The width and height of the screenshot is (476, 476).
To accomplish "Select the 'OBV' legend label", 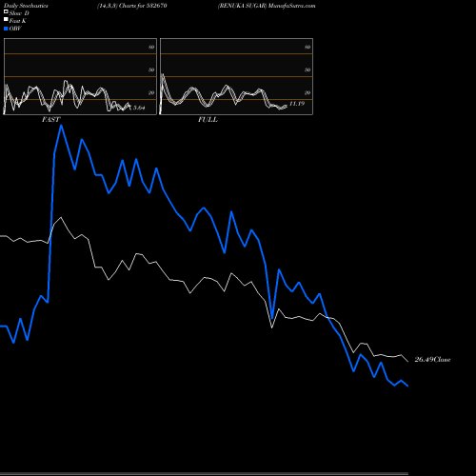I will pyautogui.click(x=15, y=29).
